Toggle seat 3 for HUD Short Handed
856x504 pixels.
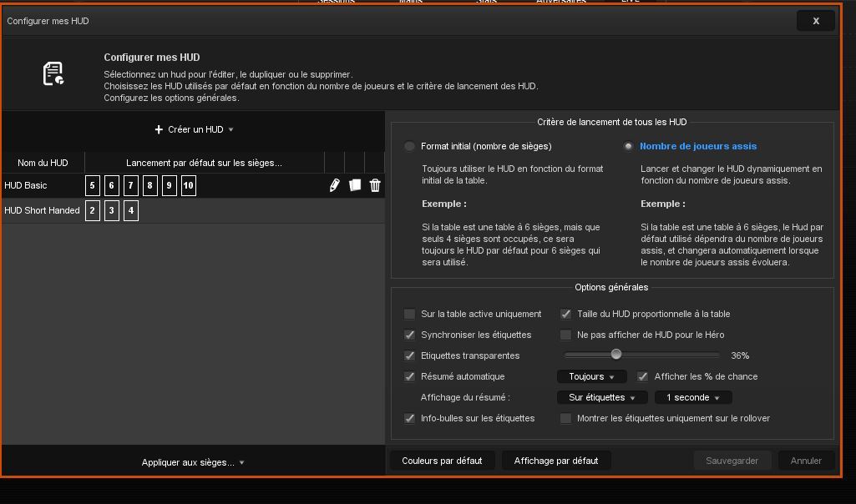pos(111,210)
